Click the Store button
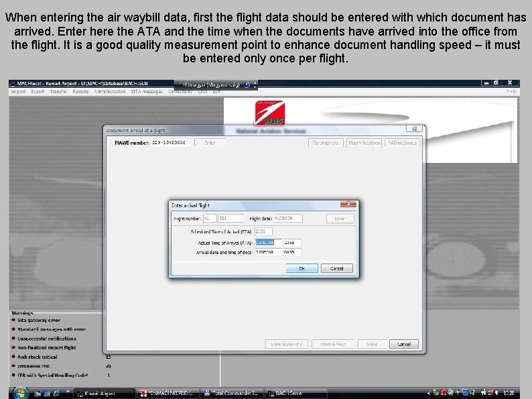The height and width of the screenshot is (399, 532). pos(372,344)
